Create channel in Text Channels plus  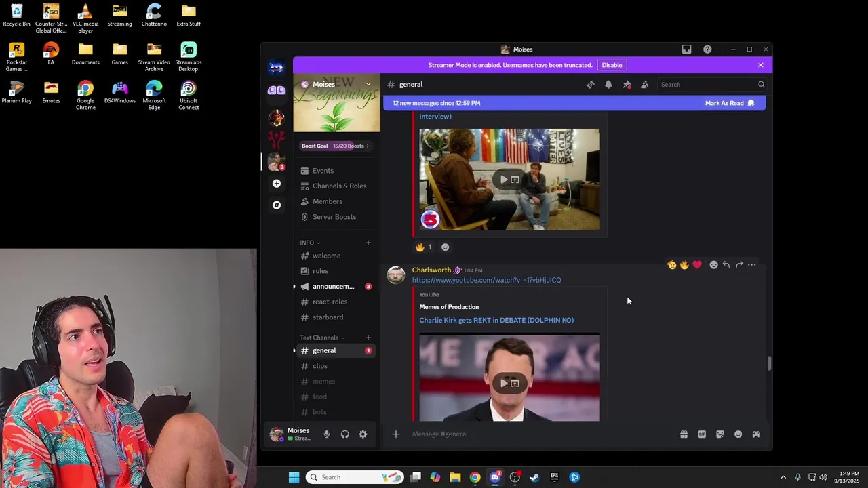coord(368,338)
